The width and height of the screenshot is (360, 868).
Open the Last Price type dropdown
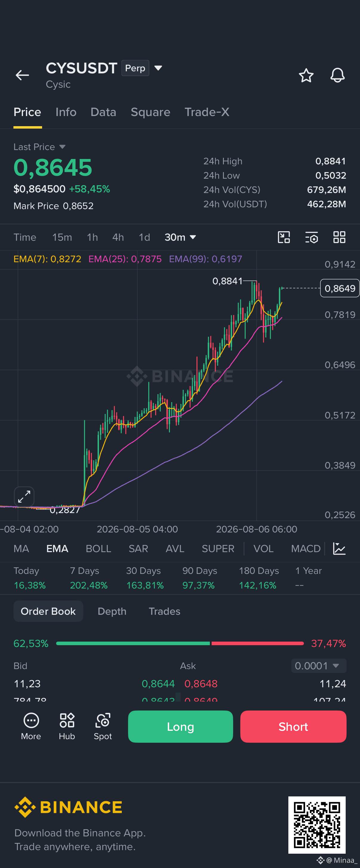click(39, 147)
